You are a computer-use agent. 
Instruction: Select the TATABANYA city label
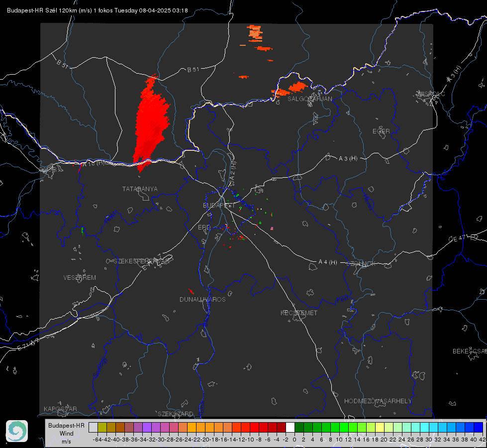(140, 189)
